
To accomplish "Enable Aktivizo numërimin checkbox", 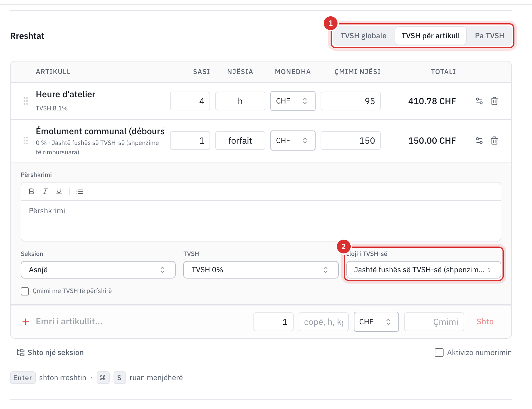I will 439,353.
